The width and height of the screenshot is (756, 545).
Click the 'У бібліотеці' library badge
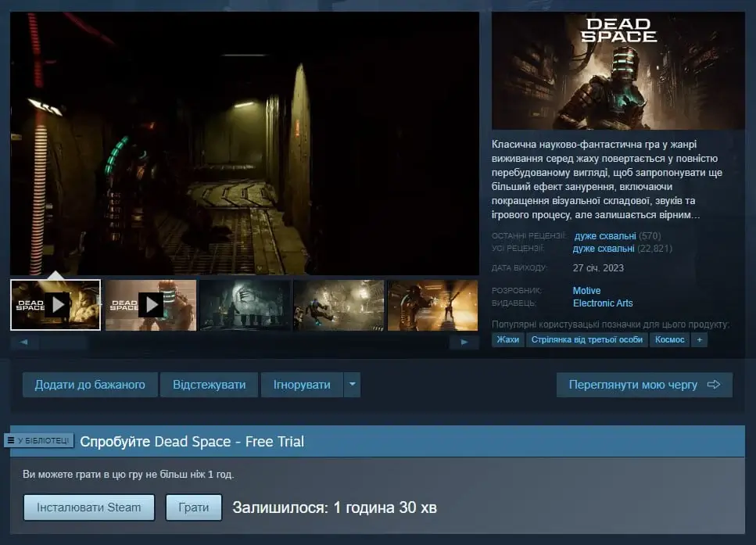pos(39,440)
